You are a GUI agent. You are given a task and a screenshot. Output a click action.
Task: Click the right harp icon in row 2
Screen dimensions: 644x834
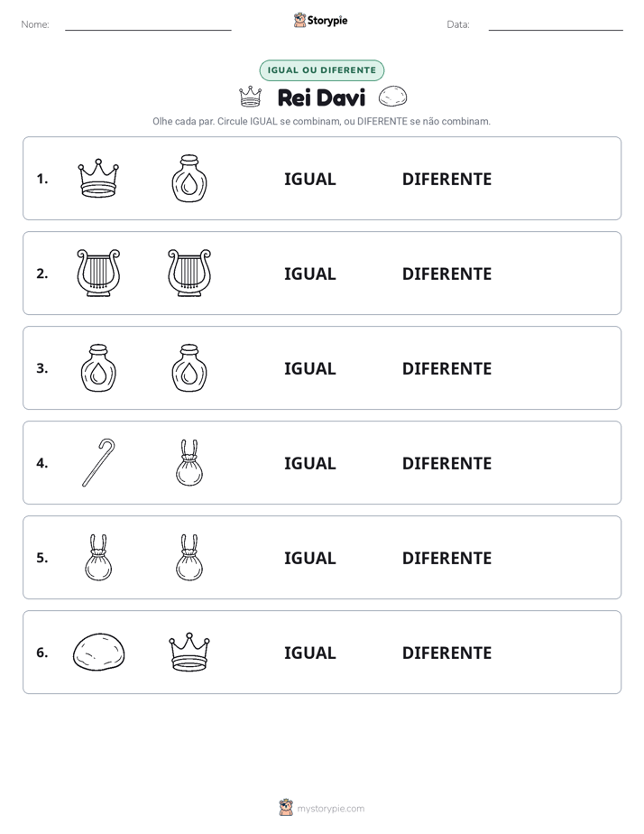pyautogui.click(x=189, y=273)
